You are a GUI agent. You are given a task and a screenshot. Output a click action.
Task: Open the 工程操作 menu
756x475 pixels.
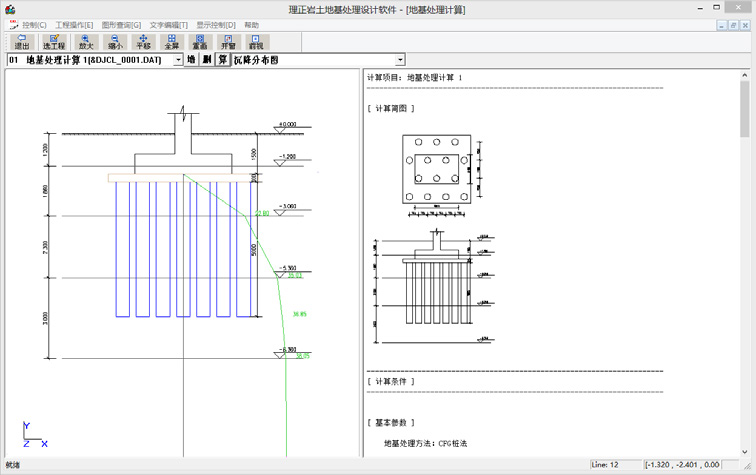point(74,25)
